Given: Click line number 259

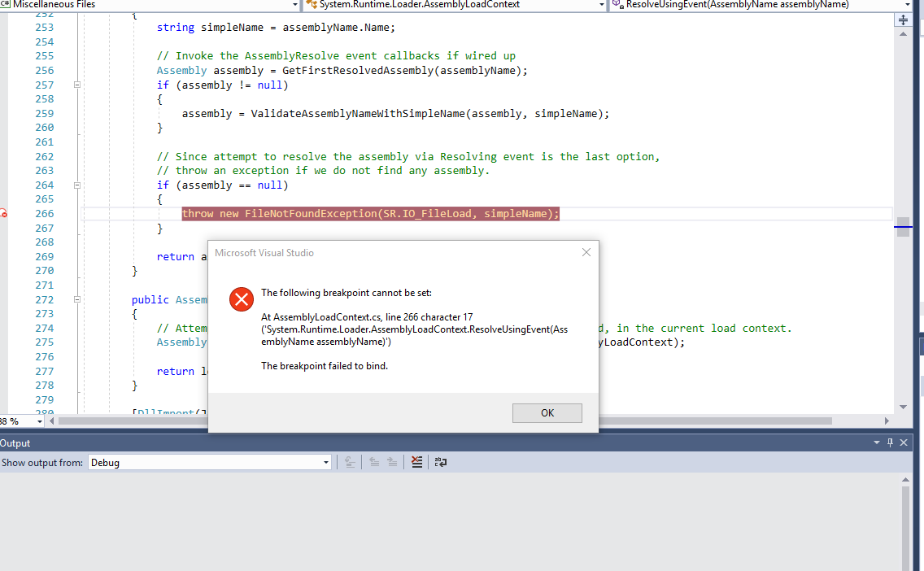Looking at the screenshot, I should tap(44, 113).
